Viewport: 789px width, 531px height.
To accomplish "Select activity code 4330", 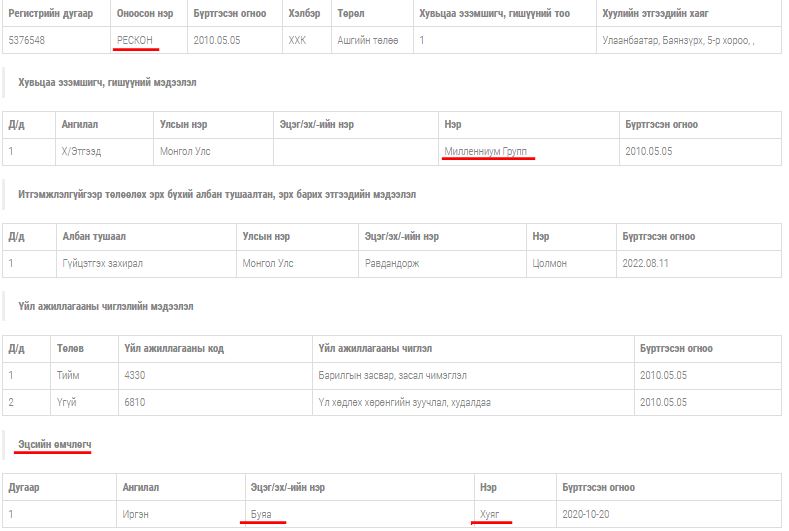I will click(135, 375).
